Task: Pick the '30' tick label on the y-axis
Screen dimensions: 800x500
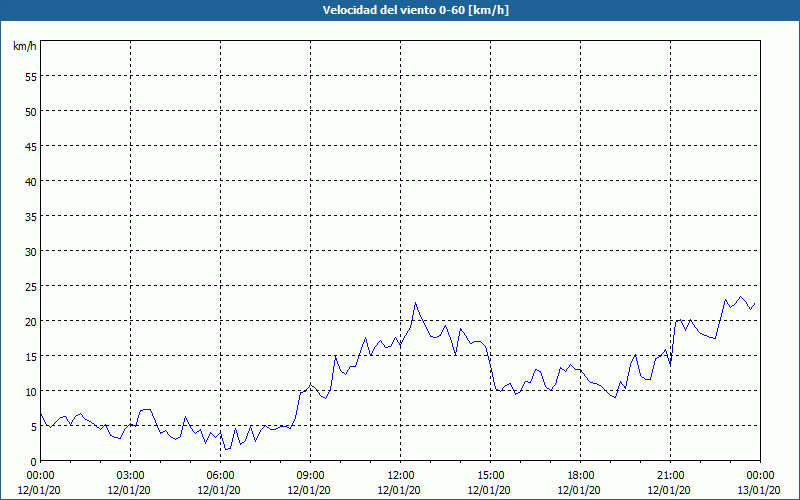Action: [x=31, y=252]
